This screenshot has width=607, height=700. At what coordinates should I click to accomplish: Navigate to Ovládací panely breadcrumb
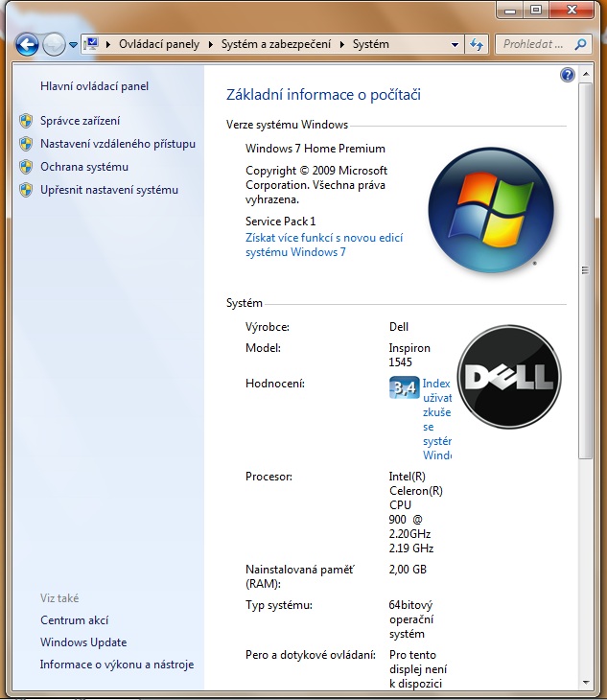click(159, 44)
